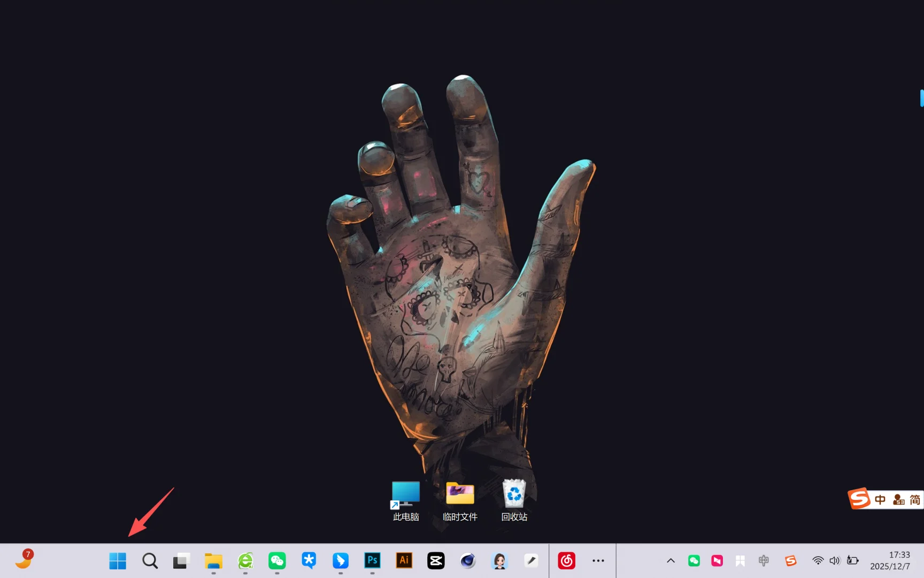Click the white bookmark tray icon
The image size is (924, 578).
[740, 561]
